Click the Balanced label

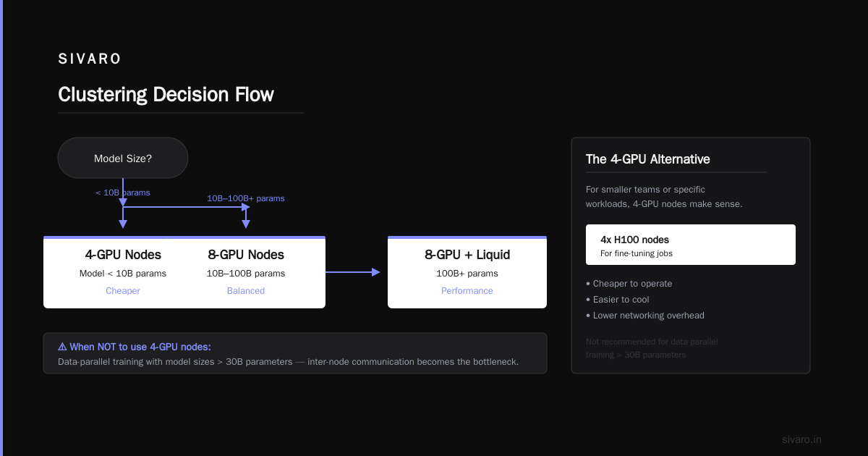tap(246, 291)
